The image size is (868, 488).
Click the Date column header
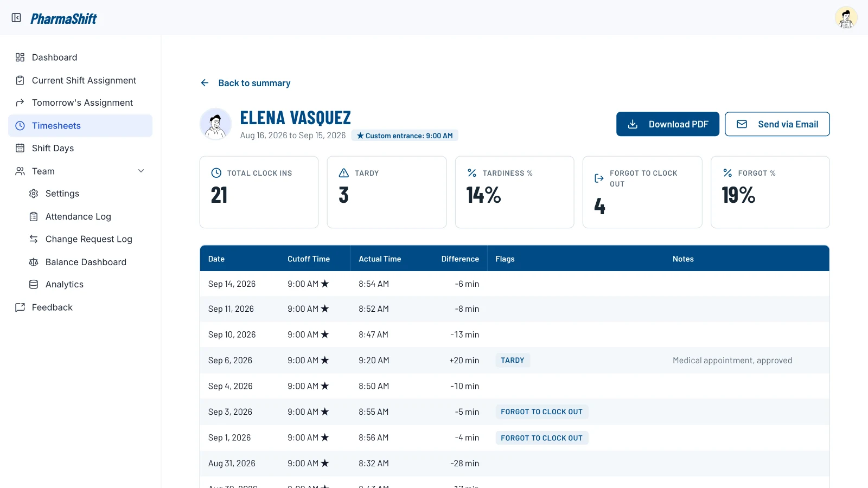pyautogui.click(x=216, y=259)
